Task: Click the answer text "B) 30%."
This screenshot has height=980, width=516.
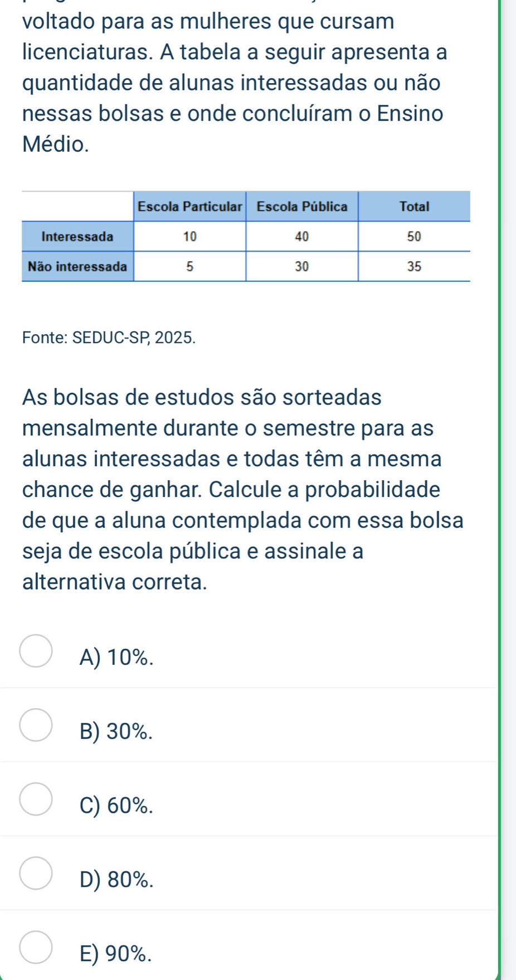Action: (116, 731)
